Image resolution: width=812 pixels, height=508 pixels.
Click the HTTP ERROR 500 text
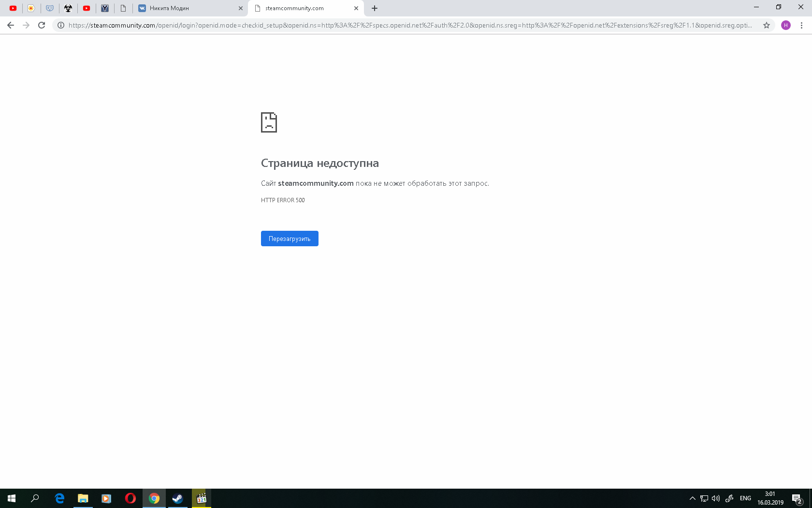click(283, 200)
